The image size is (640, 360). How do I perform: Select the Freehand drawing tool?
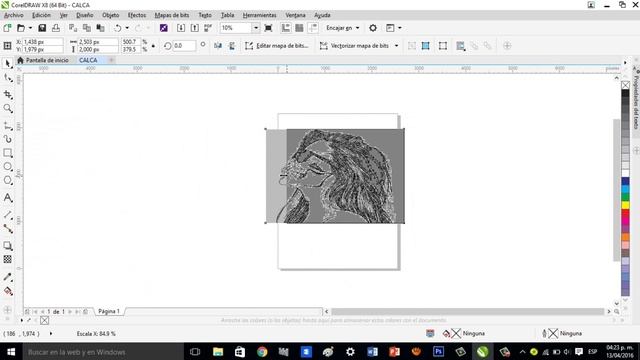(8, 126)
